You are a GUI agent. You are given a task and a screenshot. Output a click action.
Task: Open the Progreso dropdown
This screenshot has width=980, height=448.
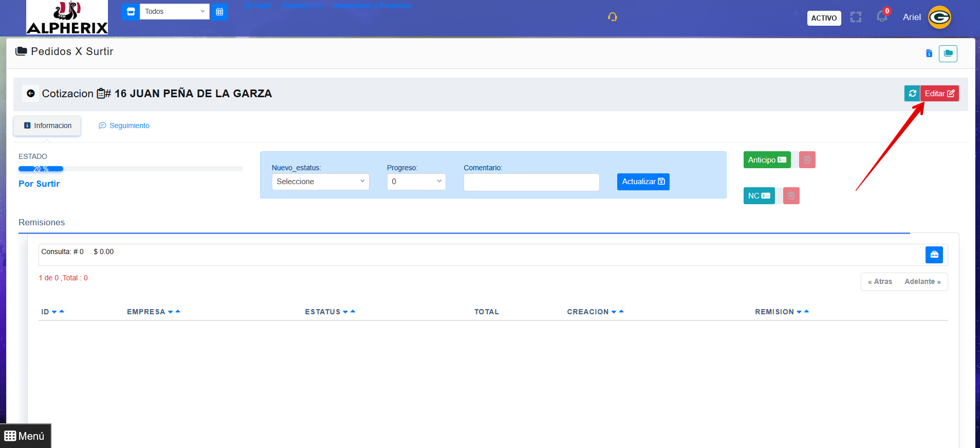416,182
